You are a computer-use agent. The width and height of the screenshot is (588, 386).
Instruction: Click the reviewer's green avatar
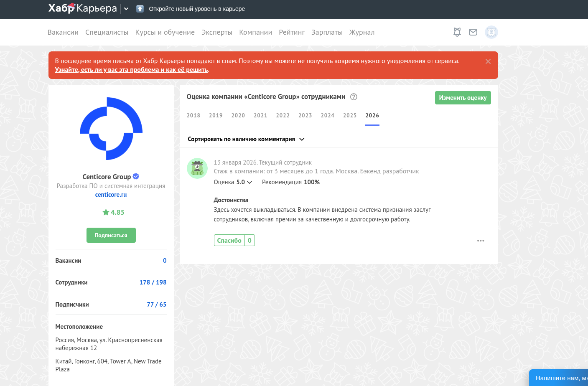tap(197, 168)
